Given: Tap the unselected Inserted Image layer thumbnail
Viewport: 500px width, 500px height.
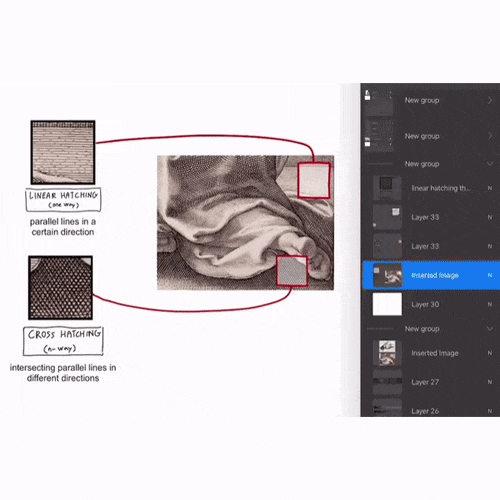Looking at the screenshot, I should [387, 353].
